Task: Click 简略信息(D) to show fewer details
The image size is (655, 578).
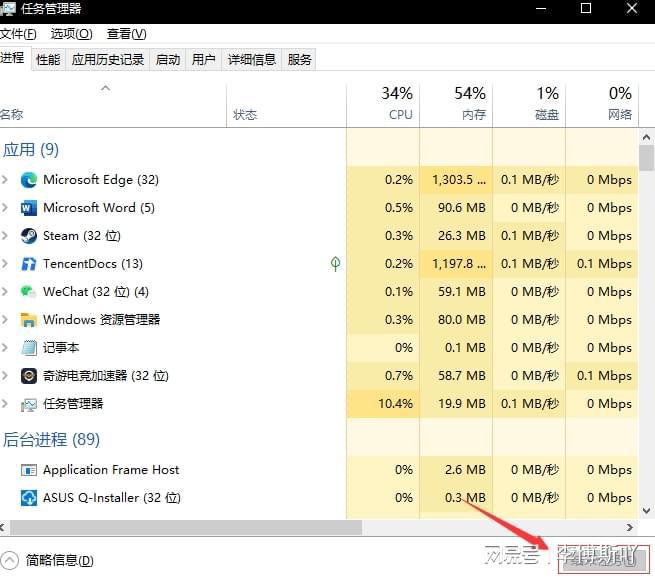Action: [x=59, y=560]
